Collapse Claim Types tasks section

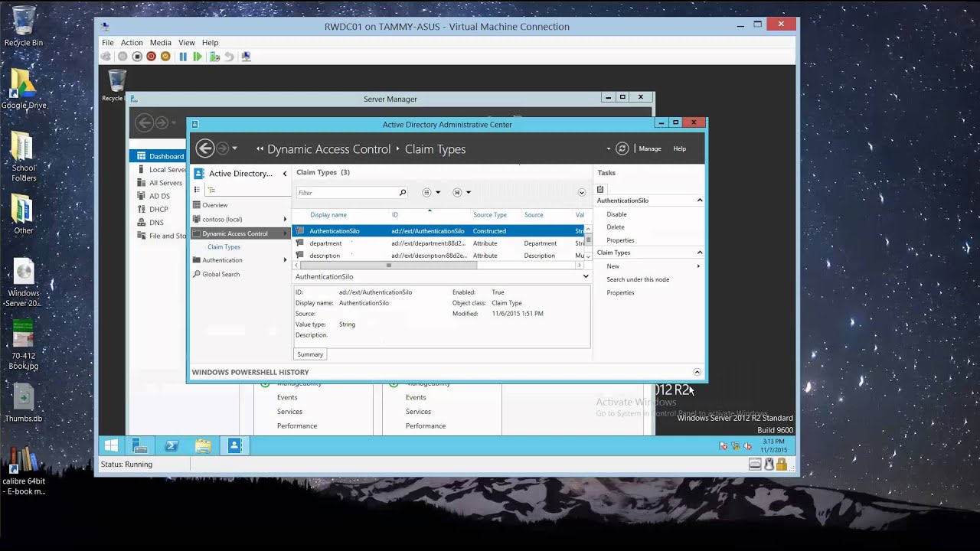coord(700,253)
